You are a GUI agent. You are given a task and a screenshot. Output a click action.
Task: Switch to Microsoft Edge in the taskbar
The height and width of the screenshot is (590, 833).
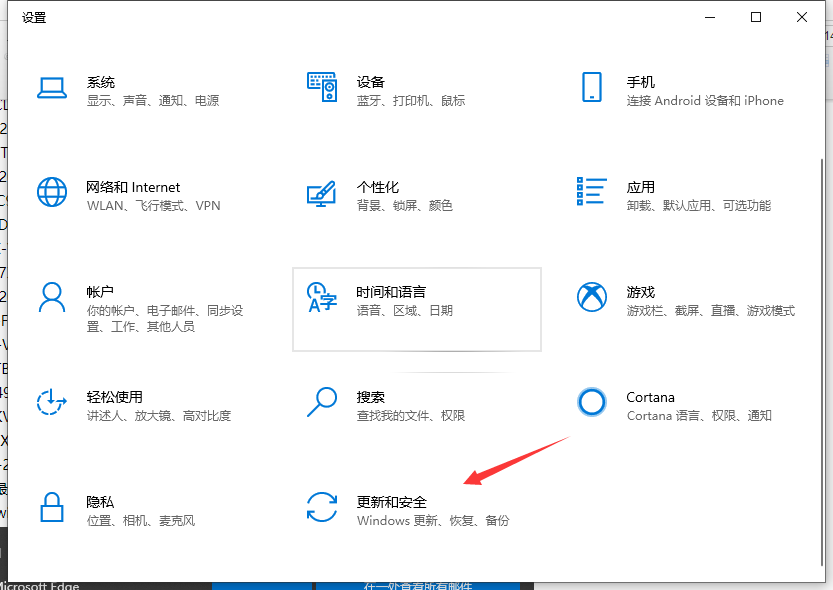coord(40,584)
